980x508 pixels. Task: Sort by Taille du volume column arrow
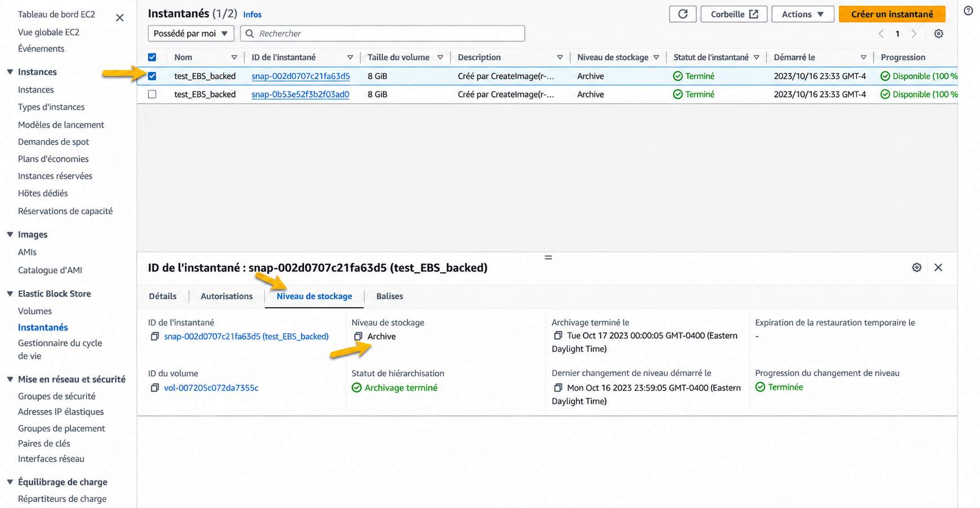tap(440, 57)
